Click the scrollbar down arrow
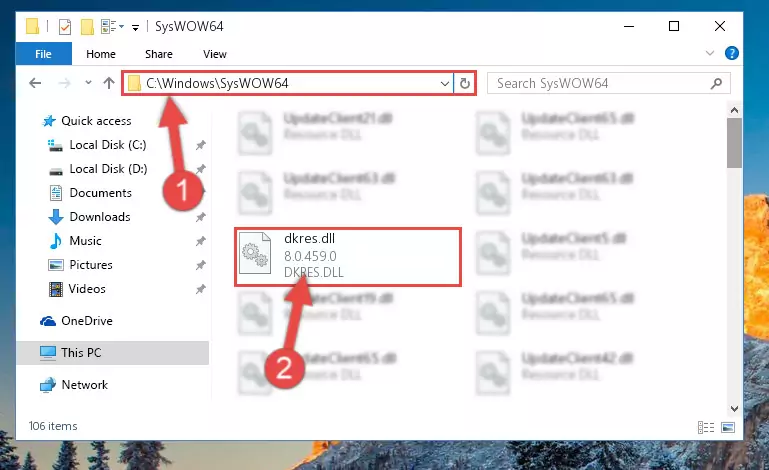769x470 pixels. (x=734, y=408)
